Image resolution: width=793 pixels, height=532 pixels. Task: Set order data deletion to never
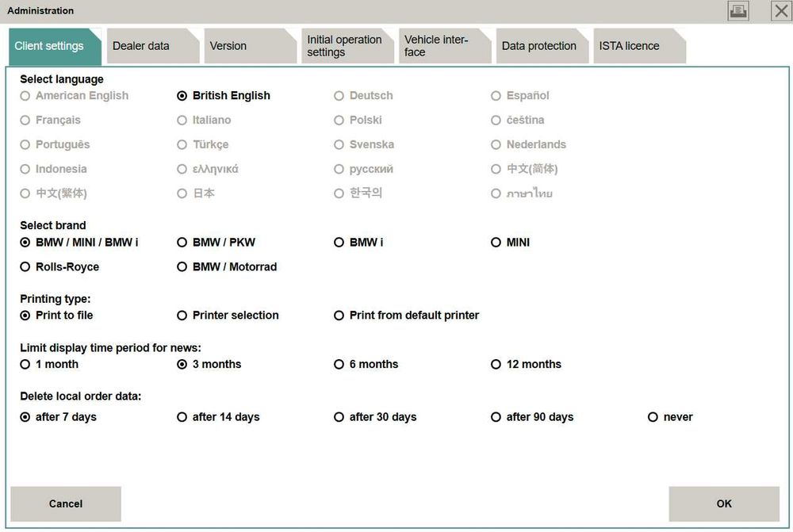pyautogui.click(x=653, y=417)
